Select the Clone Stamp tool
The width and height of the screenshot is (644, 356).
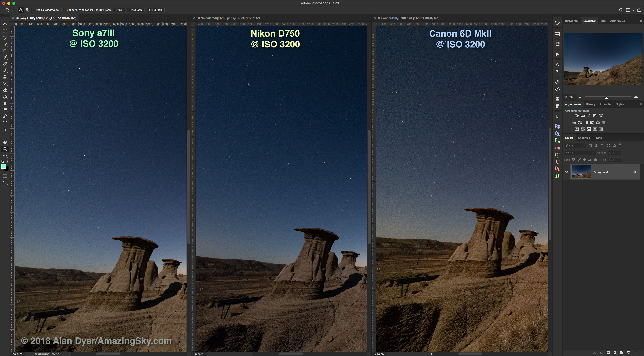click(x=5, y=77)
